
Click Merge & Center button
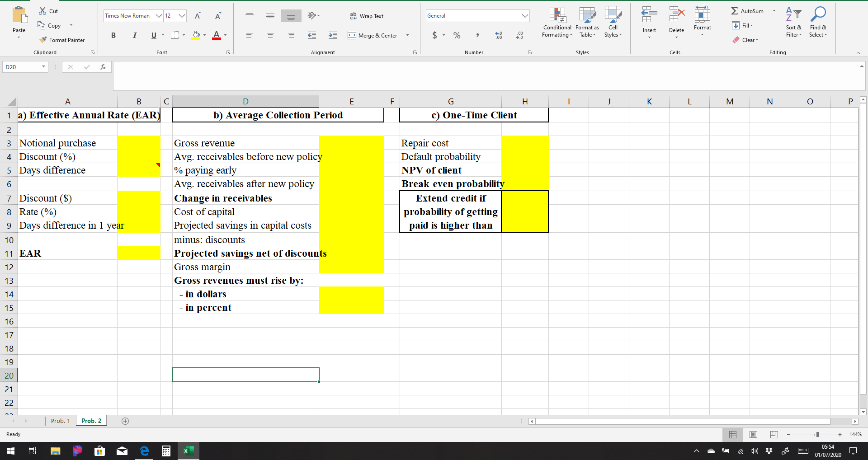point(373,35)
